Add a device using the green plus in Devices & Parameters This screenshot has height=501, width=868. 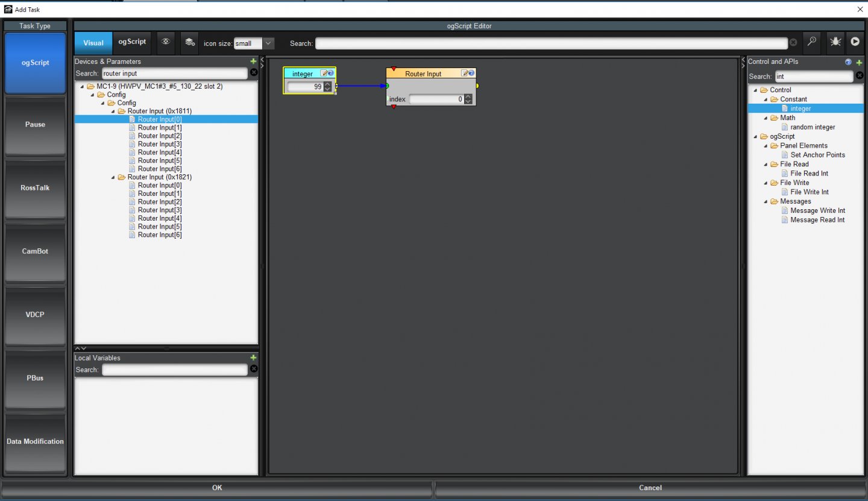[253, 61]
